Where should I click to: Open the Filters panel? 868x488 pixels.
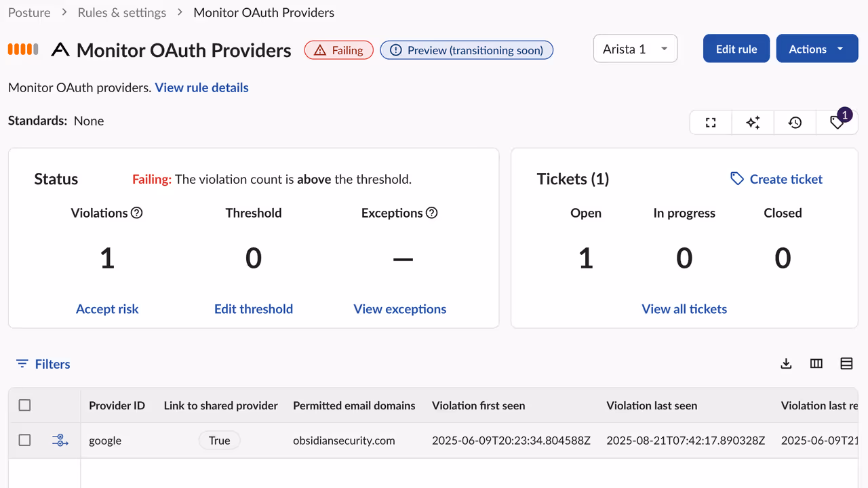pos(43,364)
